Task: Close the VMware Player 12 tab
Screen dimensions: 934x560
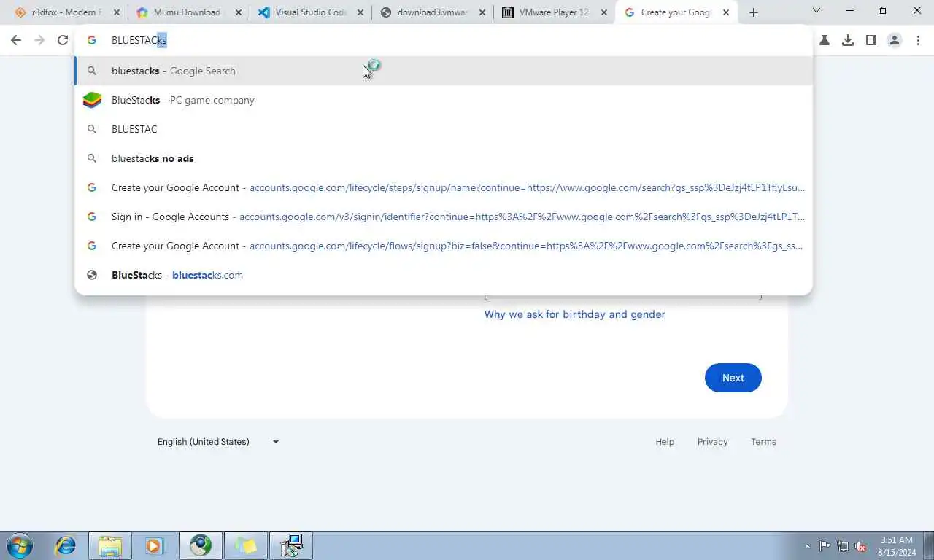Action: click(603, 12)
